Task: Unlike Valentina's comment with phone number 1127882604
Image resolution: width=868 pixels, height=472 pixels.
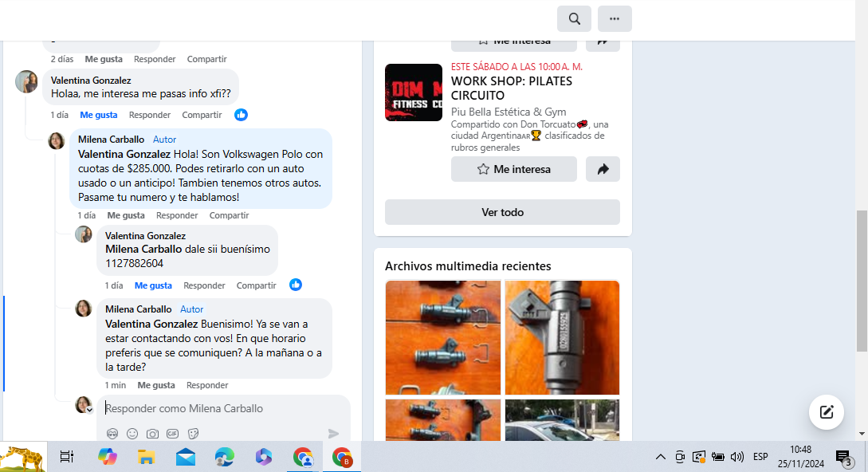Action: (153, 285)
